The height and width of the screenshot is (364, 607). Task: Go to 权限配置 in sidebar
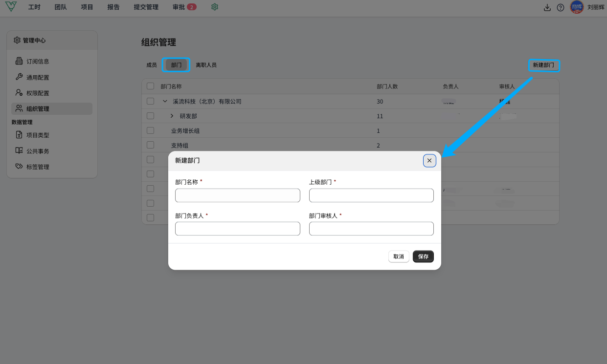pos(38,93)
